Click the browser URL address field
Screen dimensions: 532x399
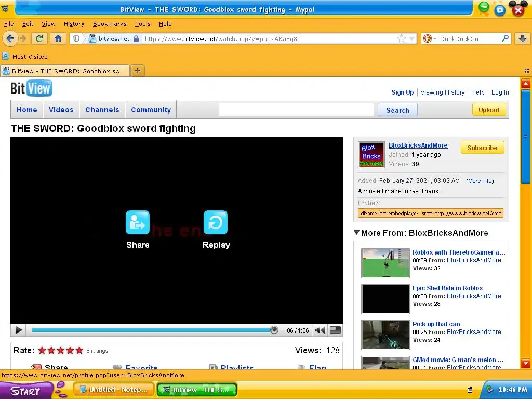click(x=270, y=38)
